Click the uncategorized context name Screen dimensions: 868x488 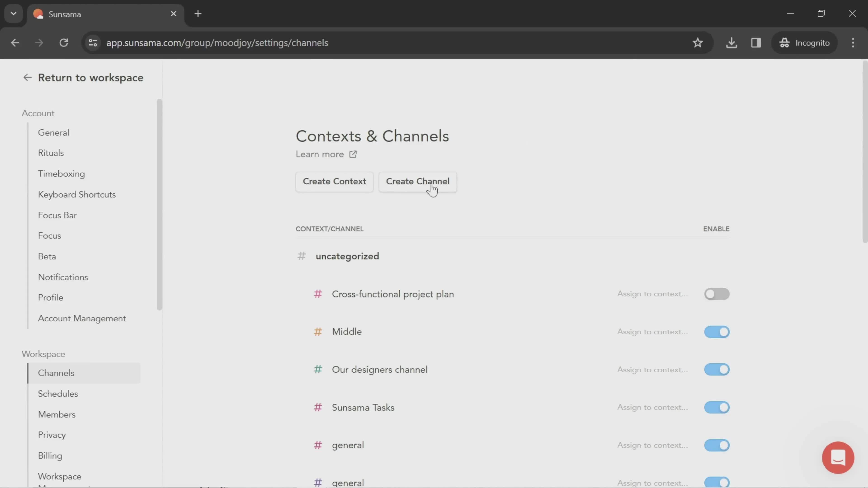347,256
